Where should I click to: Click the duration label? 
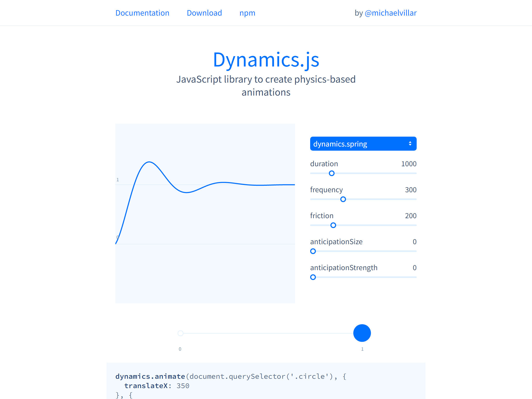(x=324, y=164)
